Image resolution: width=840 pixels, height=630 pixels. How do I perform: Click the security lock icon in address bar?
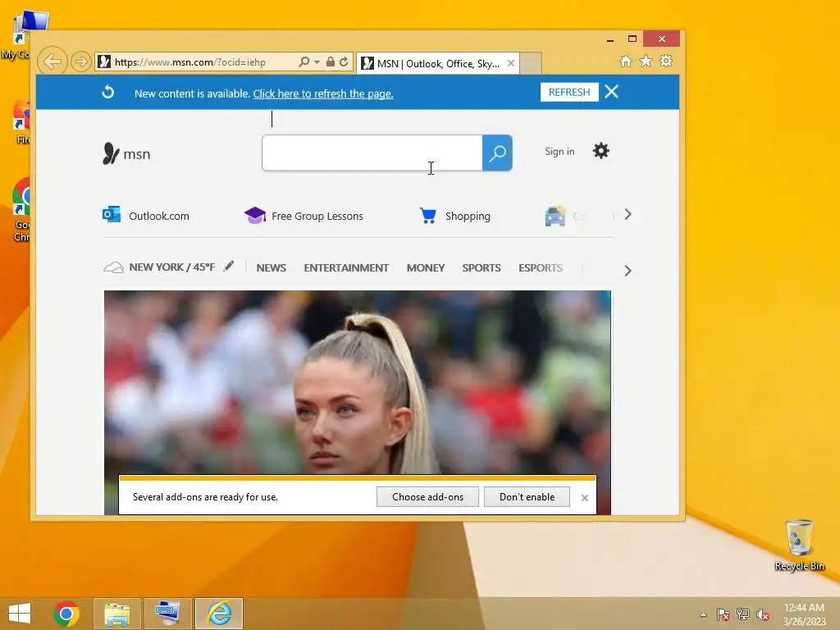point(331,62)
